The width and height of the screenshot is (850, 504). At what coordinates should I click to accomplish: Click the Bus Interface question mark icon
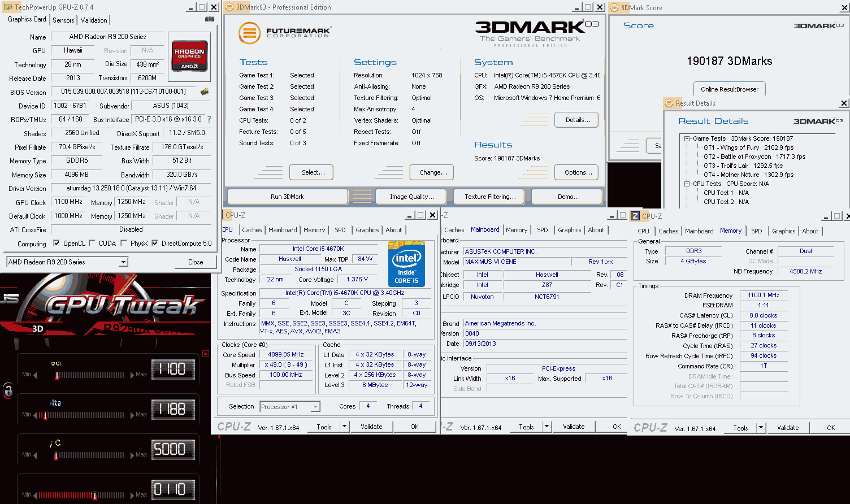click(x=209, y=119)
